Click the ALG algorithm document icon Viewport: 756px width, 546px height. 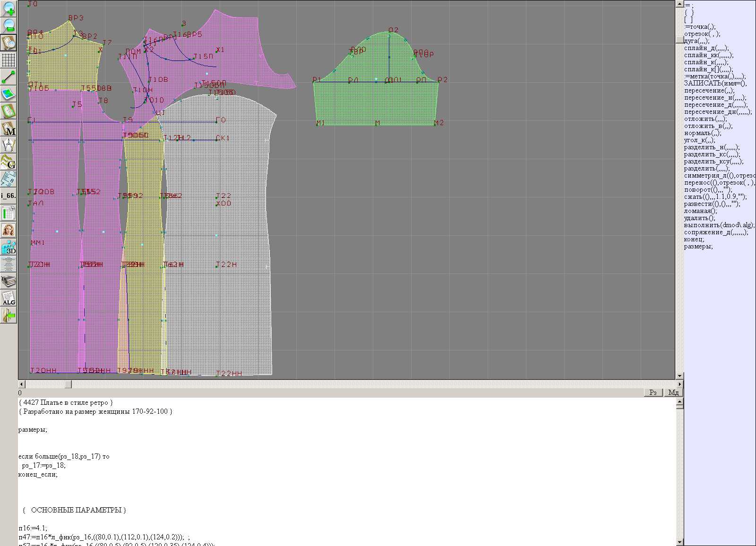(9, 299)
